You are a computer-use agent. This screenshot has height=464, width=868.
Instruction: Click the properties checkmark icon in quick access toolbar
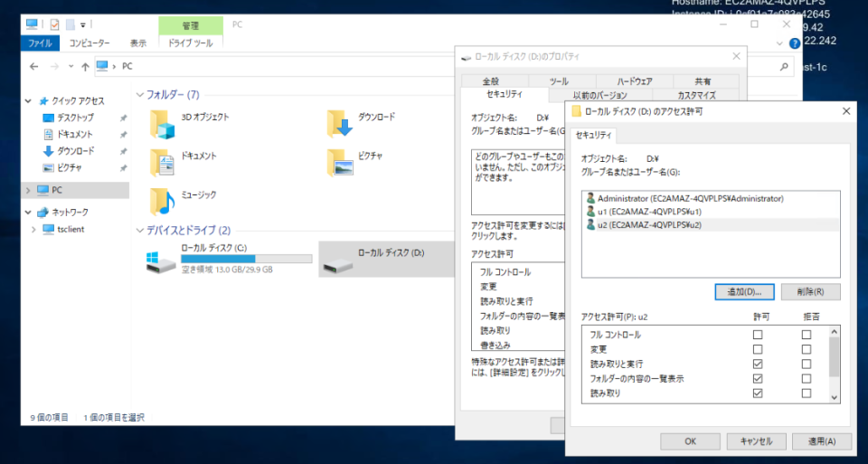[54, 24]
